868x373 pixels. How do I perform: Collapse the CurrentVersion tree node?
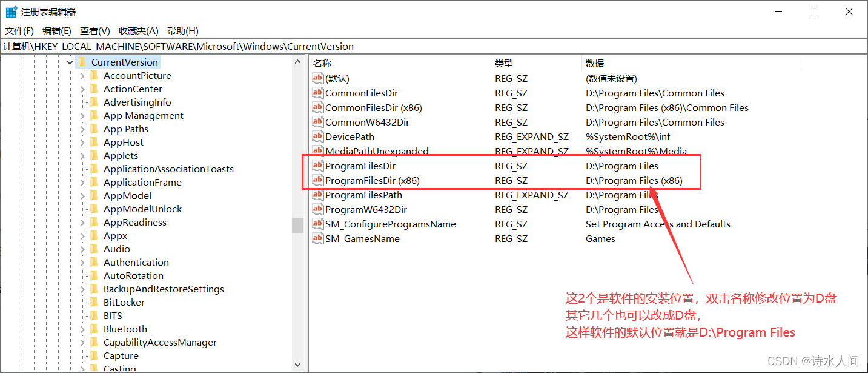coord(70,62)
